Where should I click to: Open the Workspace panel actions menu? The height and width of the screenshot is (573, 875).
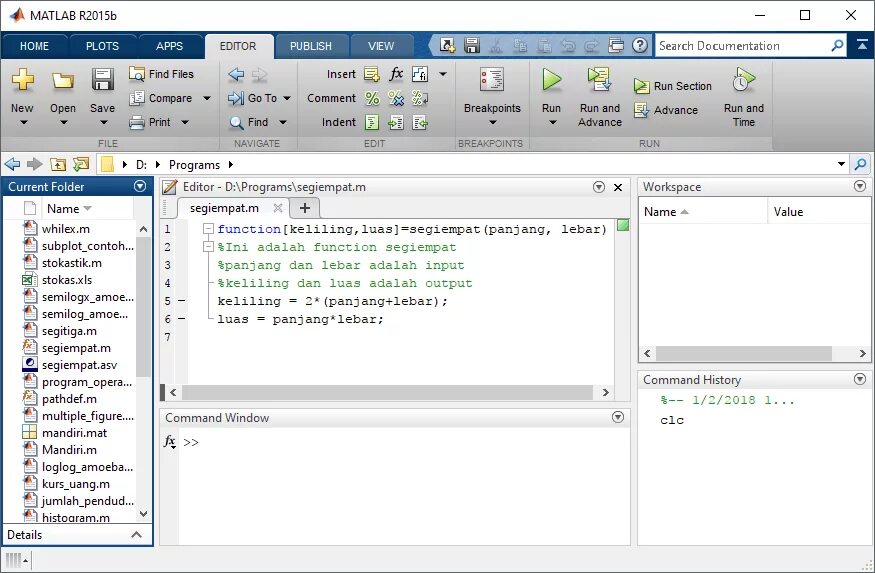click(x=860, y=186)
